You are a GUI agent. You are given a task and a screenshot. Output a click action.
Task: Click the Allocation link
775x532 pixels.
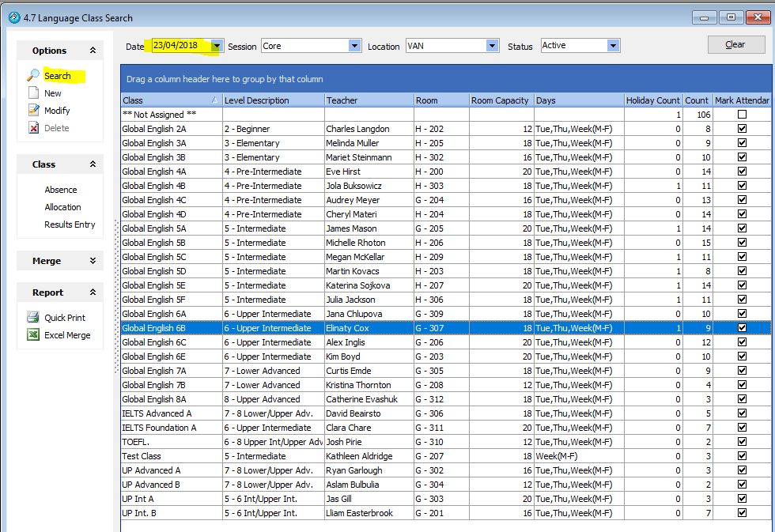[x=62, y=207]
